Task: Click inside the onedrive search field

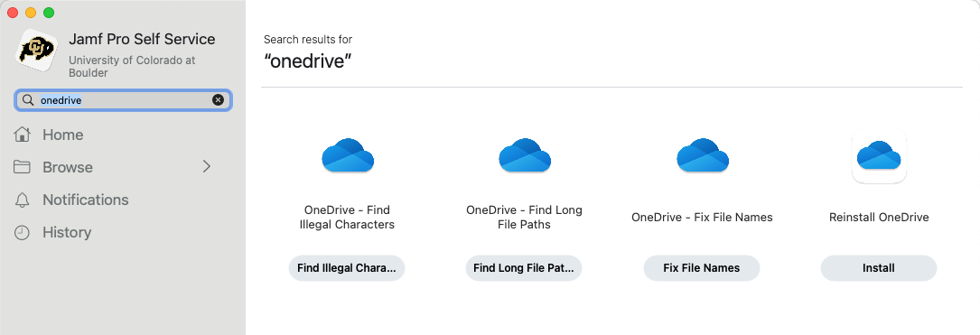Action: pyautogui.click(x=124, y=100)
